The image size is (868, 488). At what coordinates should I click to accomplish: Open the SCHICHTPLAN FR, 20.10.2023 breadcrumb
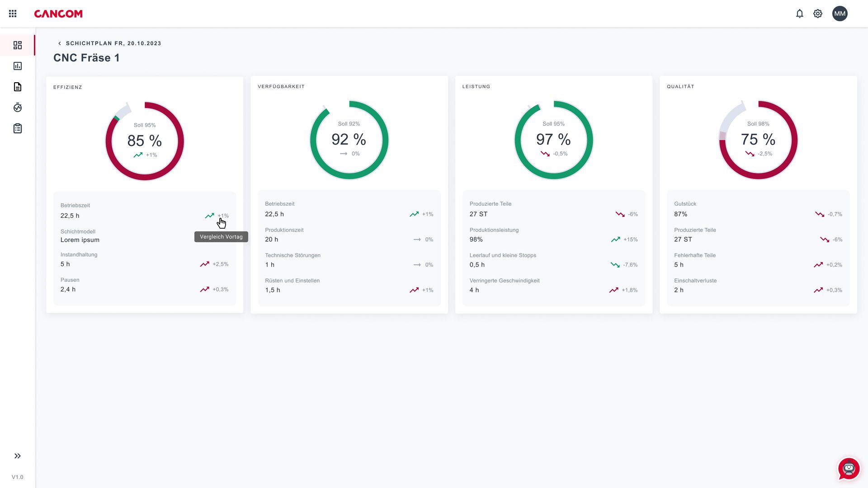[113, 43]
